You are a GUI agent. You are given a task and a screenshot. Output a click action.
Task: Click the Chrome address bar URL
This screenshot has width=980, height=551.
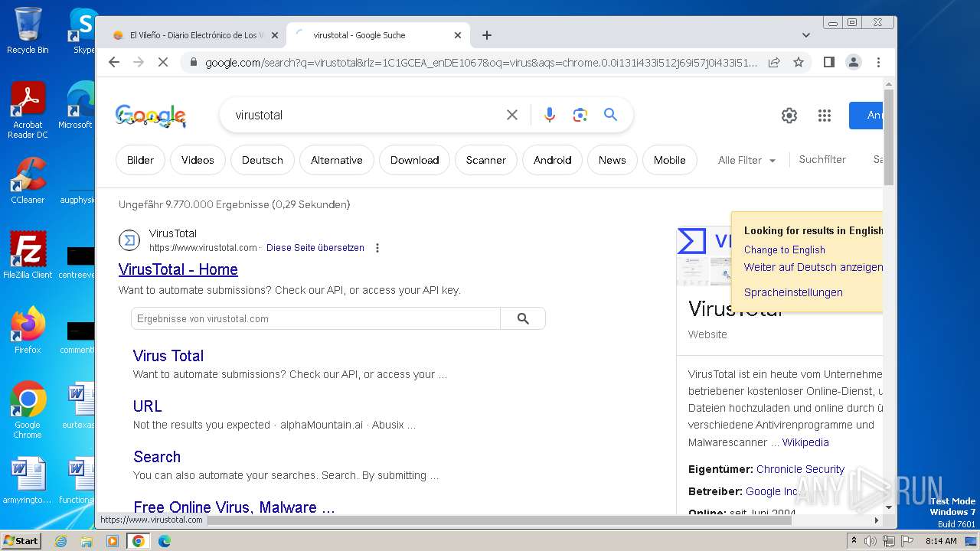coord(481,62)
